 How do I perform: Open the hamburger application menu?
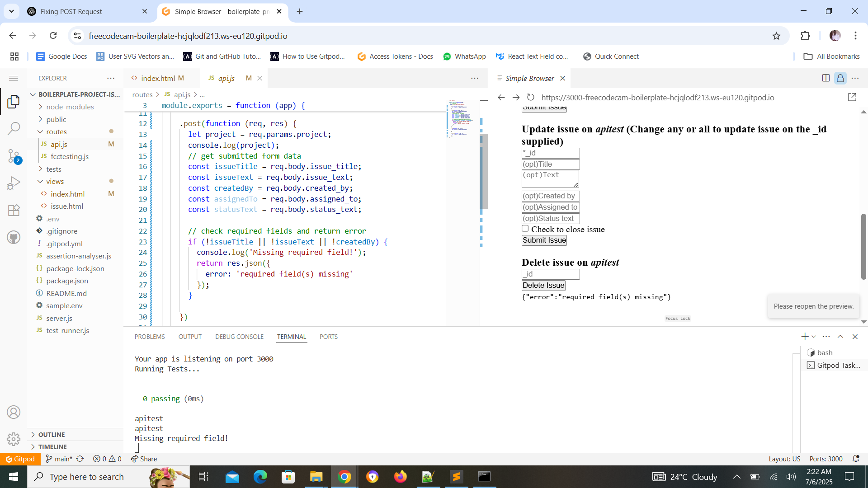pos(14,78)
